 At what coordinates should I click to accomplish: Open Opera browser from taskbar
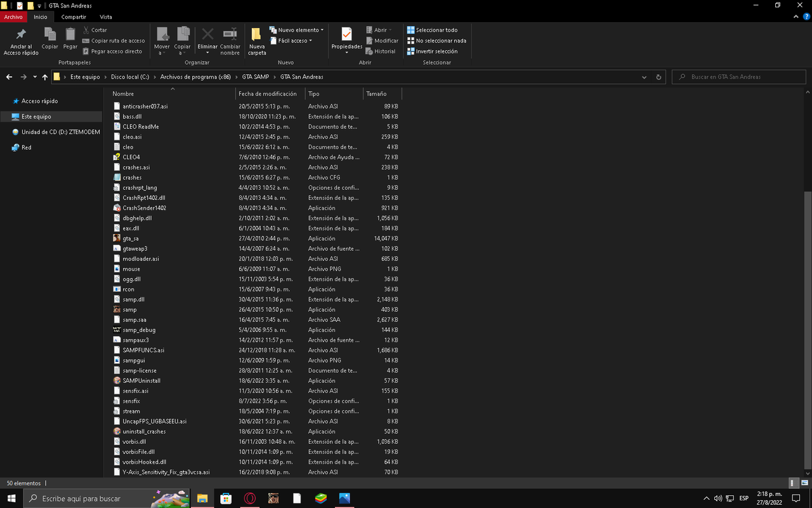pos(249,498)
